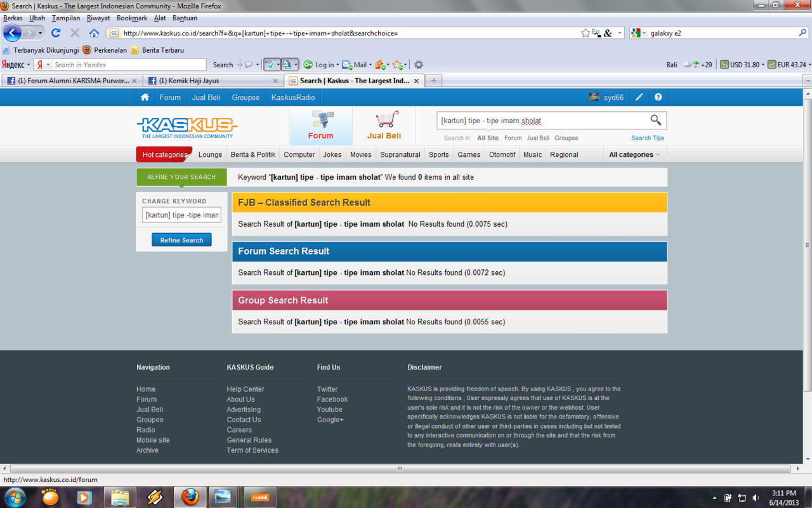This screenshot has height=508, width=812.
Task: Open the Twitter link under Find Us
Action: 327,389
